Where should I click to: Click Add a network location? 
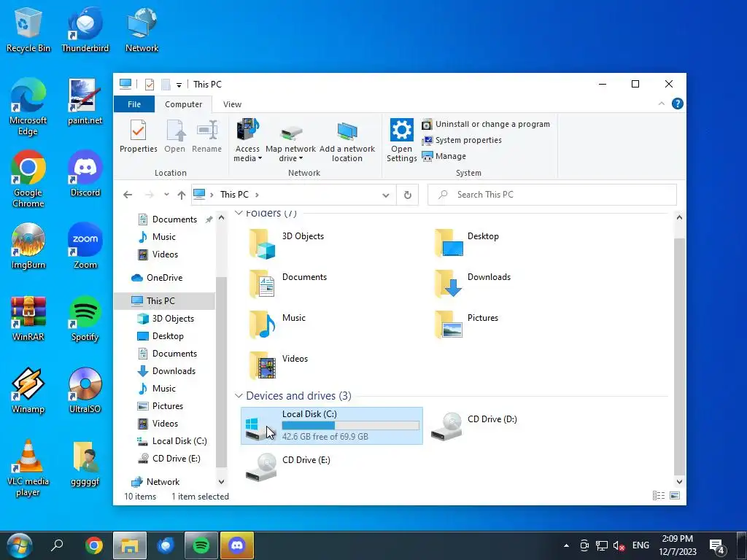coord(347,141)
